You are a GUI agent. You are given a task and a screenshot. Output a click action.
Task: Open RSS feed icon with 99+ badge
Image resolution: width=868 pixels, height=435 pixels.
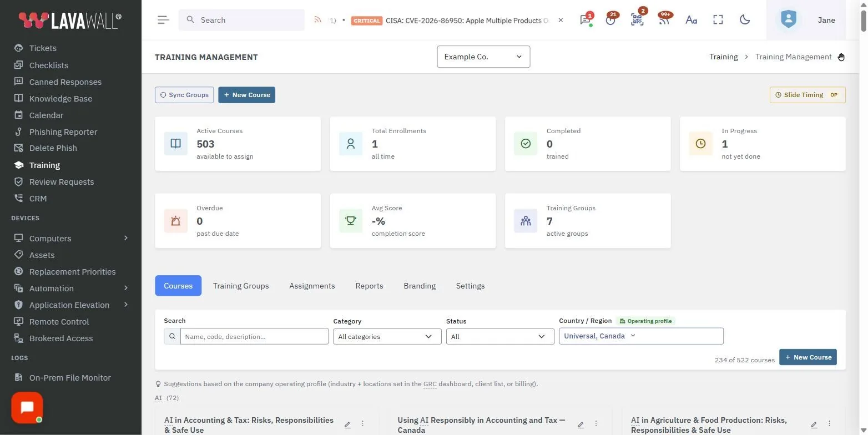pos(664,19)
